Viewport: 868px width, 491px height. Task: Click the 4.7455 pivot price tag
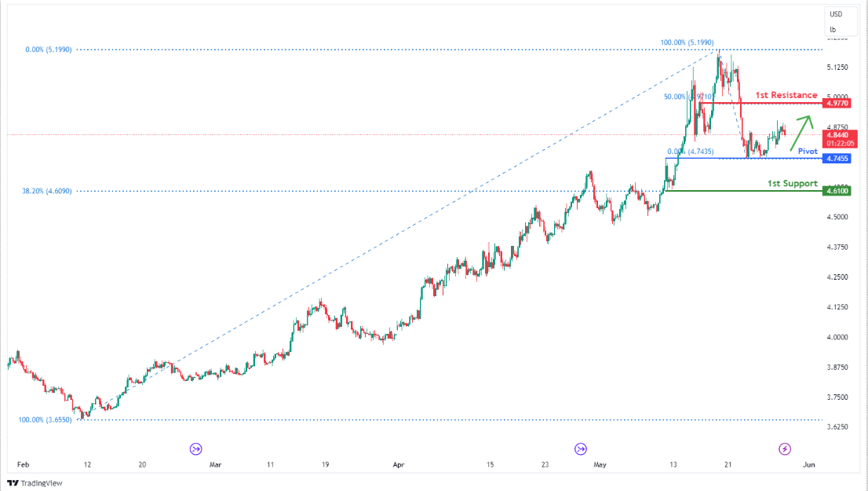pyautogui.click(x=837, y=159)
